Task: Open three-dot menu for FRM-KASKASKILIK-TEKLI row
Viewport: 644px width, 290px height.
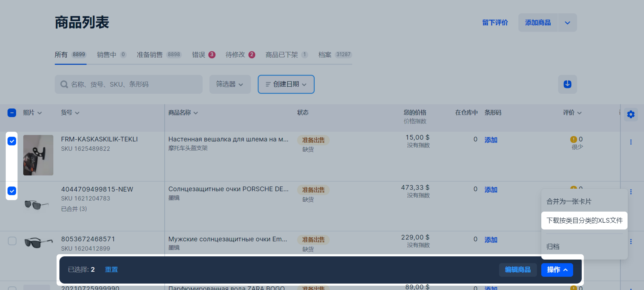Action: coord(631,142)
